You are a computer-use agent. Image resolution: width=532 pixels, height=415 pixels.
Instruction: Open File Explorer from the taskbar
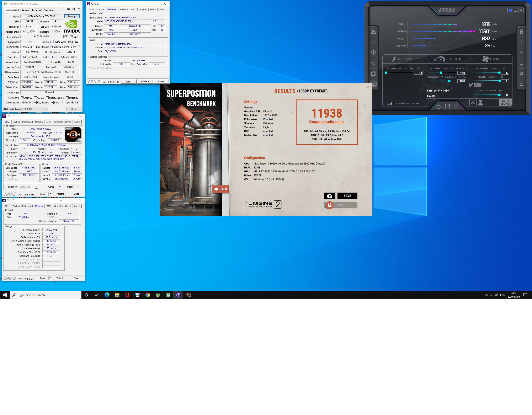pyautogui.click(x=117, y=295)
